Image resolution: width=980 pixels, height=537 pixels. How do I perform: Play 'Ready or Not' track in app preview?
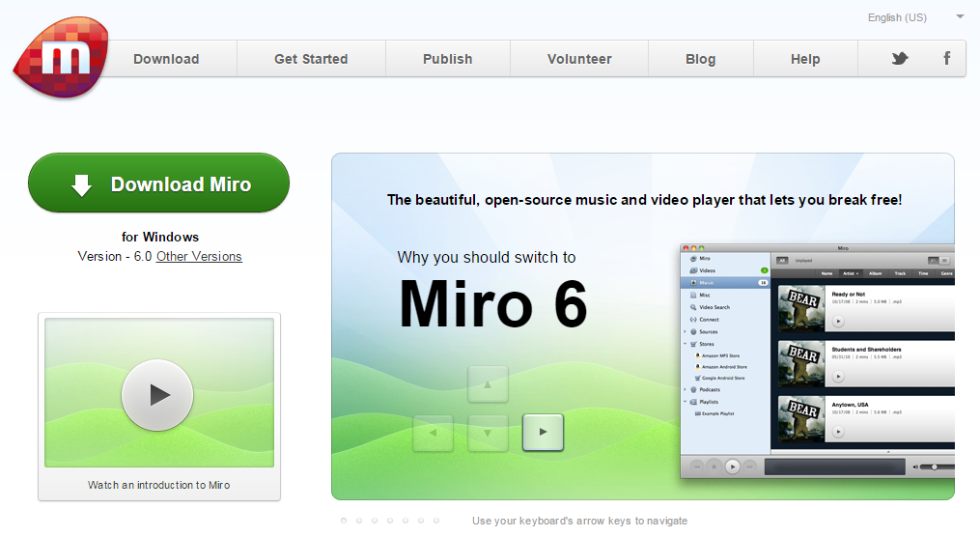pyautogui.click(x=838, y=322)
